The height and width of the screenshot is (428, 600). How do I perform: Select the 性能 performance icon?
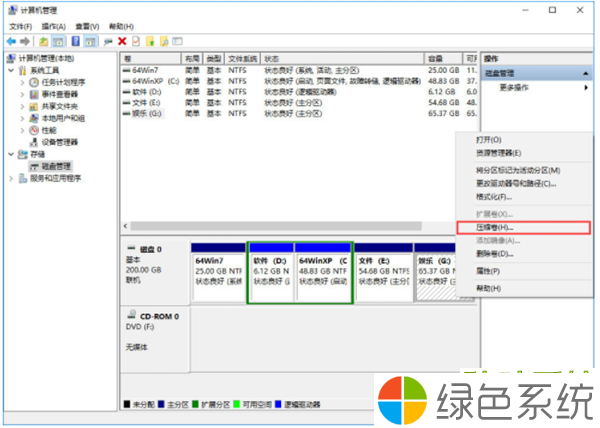click(x=34, y=130)
